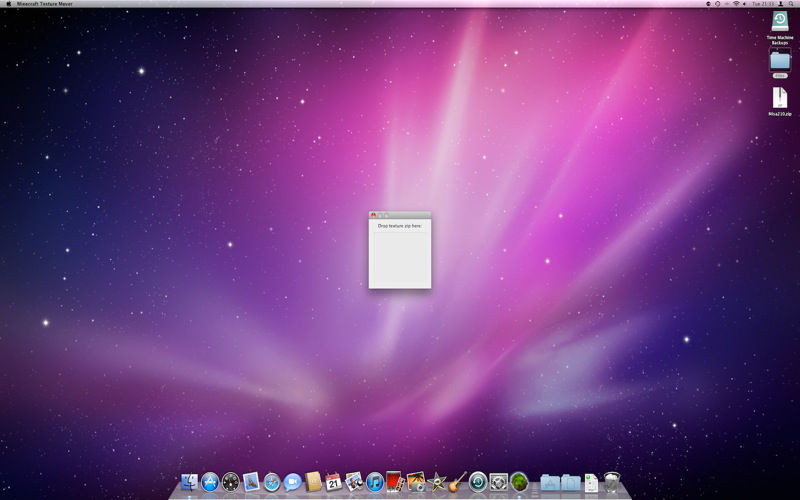Close the texture mover window

coord(373,215)
